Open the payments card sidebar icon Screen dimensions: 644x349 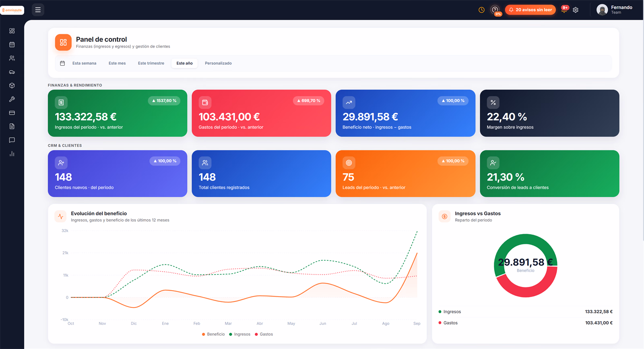[x=12, y=113]
